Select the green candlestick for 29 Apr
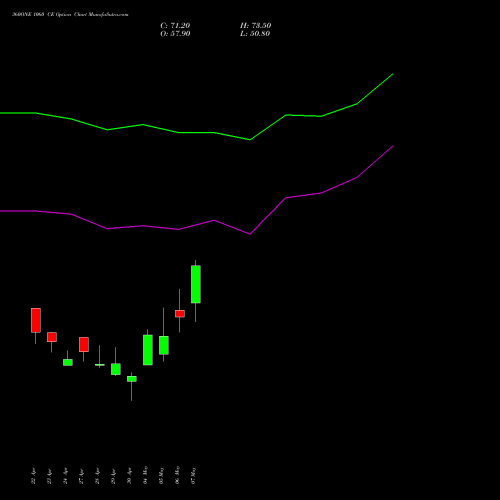This screenshot has height=500, width=500. click(116, 369)
